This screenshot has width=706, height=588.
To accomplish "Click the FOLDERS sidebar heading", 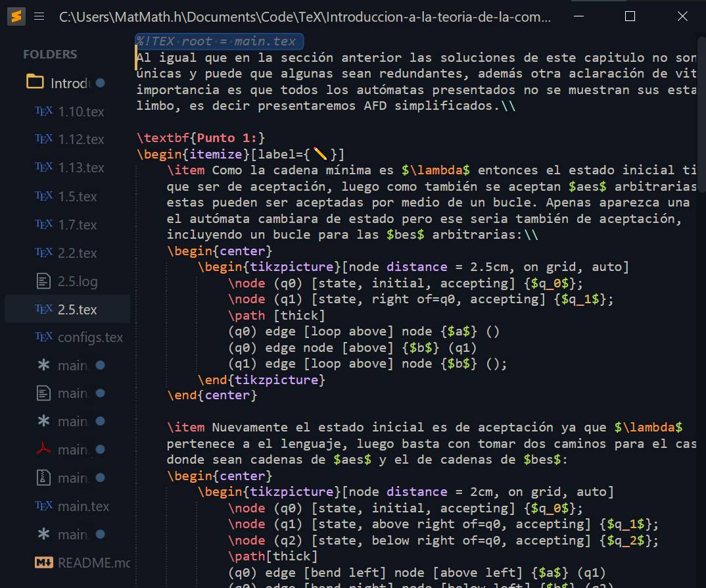I will pyautogui.click(x=50, y=55).
